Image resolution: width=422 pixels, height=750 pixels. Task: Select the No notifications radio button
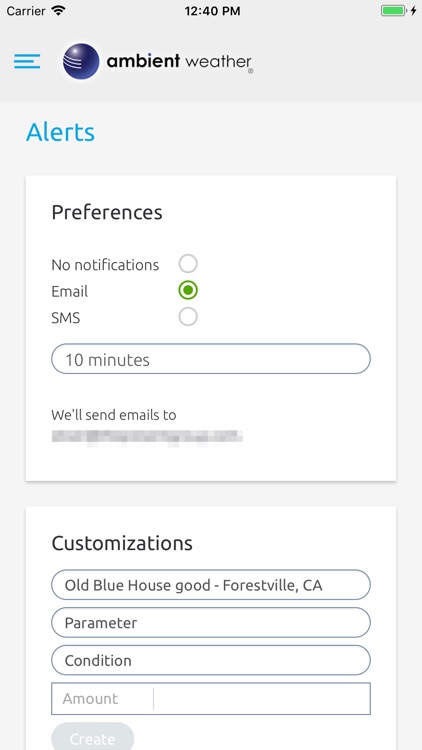tap(188, 264)
